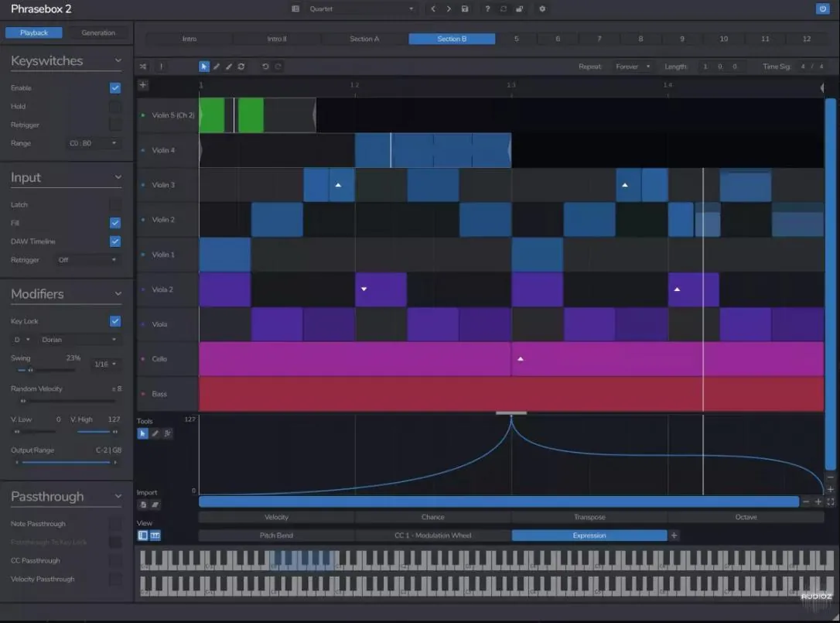Open the Retrigger Off dropdown
This screenshot has width=840, height=623.
pyautogui.click(x=87, y=259)
